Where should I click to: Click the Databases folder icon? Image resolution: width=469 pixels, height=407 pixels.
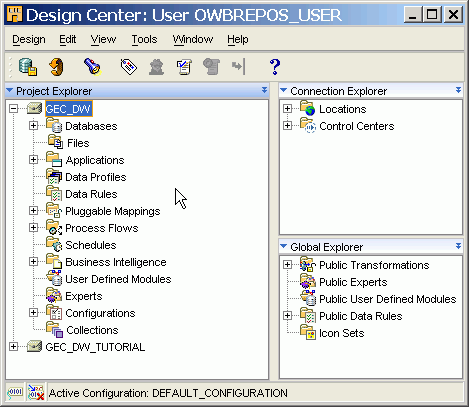point(54,126)
